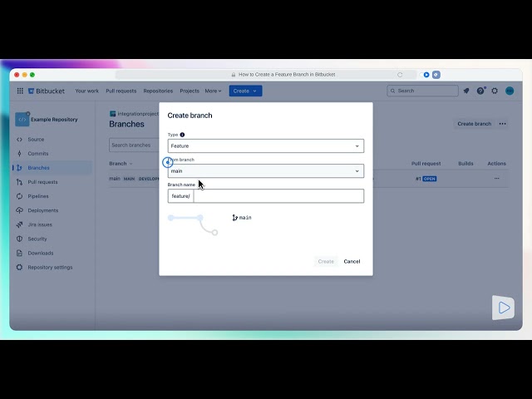Open the integrationproject breadcrumb link

pos(138,114)
